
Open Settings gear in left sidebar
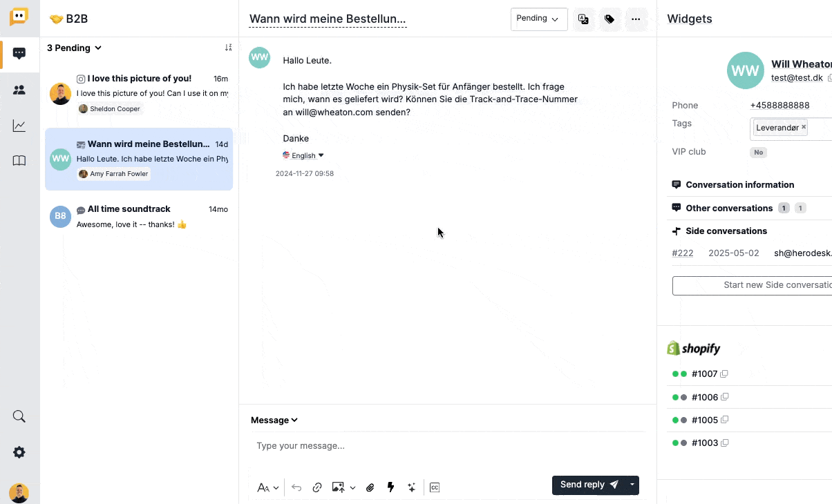click(19, 452)
